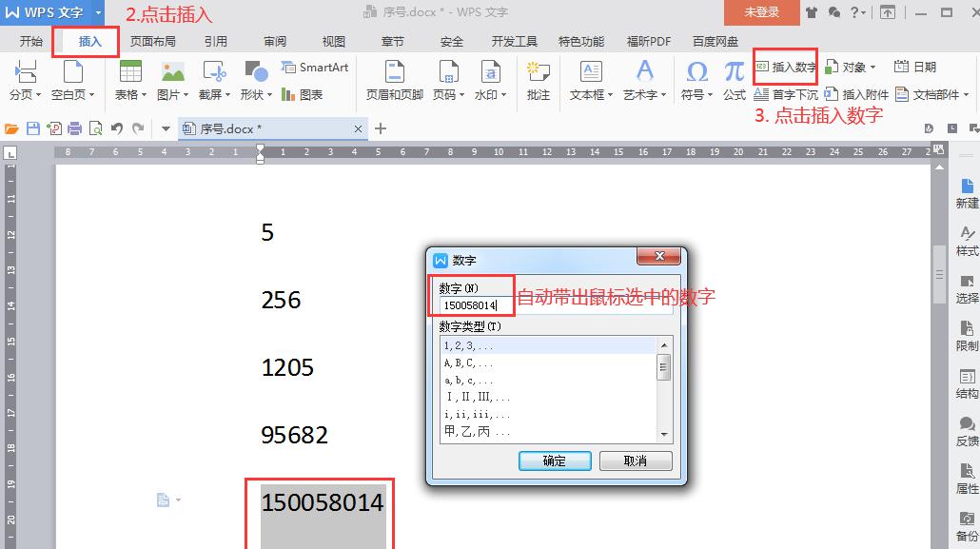Add a 批注 comment
980x549 pixels.
click(x=539, y=80)
